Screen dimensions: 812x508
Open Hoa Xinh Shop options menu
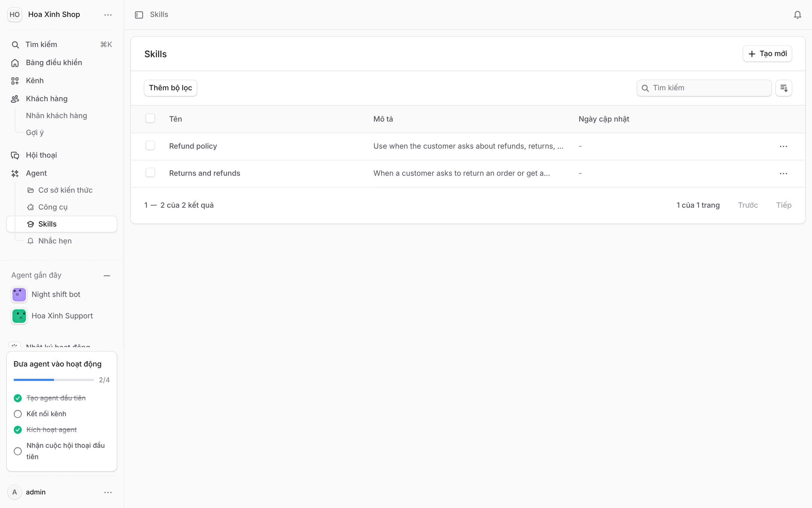pos(108,15)
